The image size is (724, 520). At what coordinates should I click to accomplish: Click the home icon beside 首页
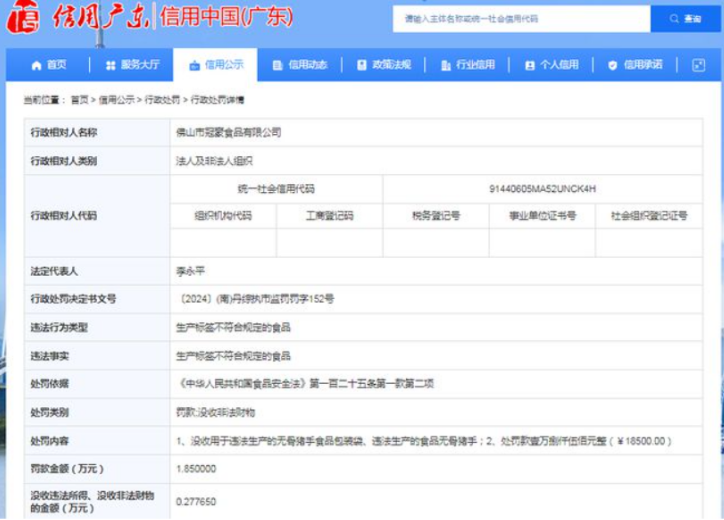click(x=35, y=65)
